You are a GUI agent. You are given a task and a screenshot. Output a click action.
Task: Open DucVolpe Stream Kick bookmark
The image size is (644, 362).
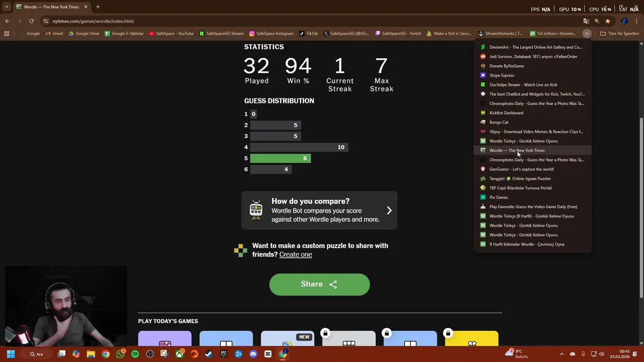532,84
